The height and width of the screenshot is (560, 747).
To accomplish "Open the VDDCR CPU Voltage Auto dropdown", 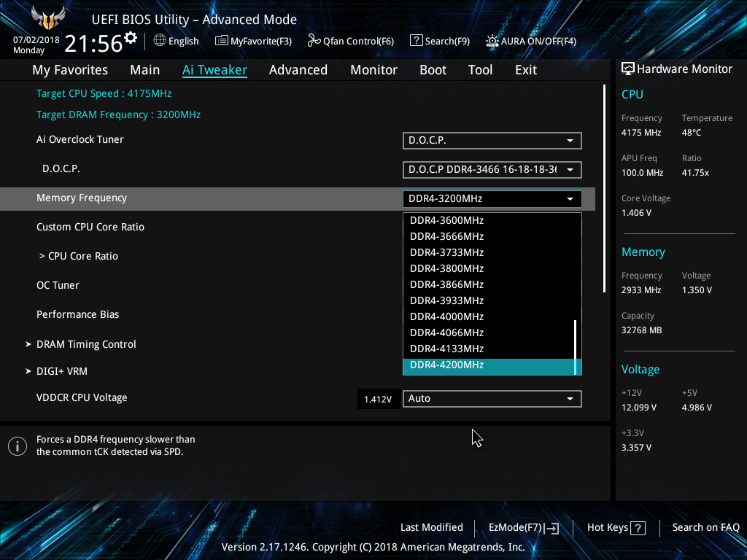I will coord(492,399).
